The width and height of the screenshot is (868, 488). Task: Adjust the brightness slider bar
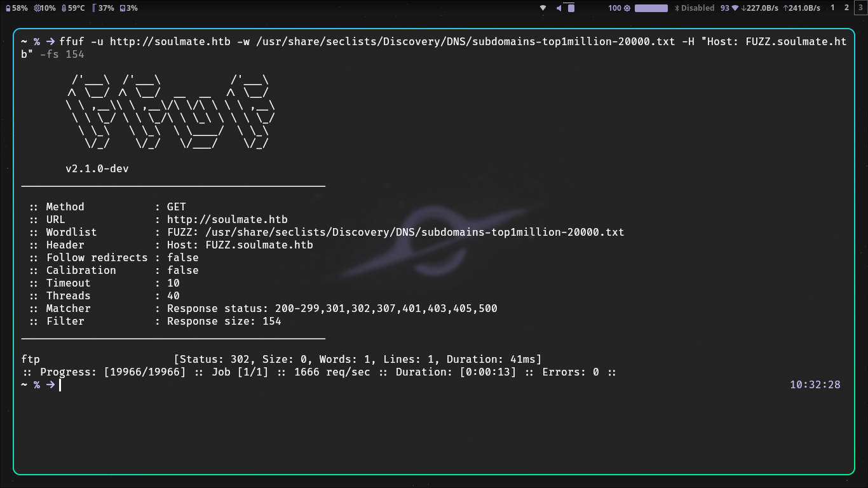pyautogui.click(x=650, y=8)
